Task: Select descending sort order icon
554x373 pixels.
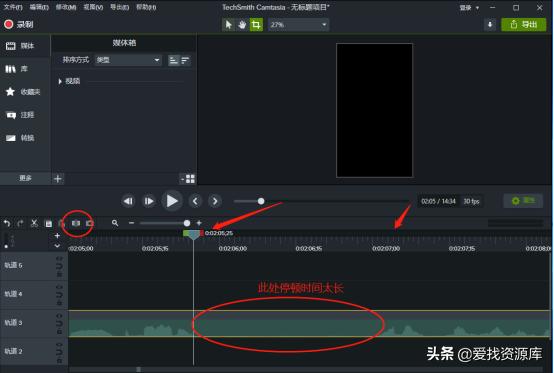Action: [185, 60]
